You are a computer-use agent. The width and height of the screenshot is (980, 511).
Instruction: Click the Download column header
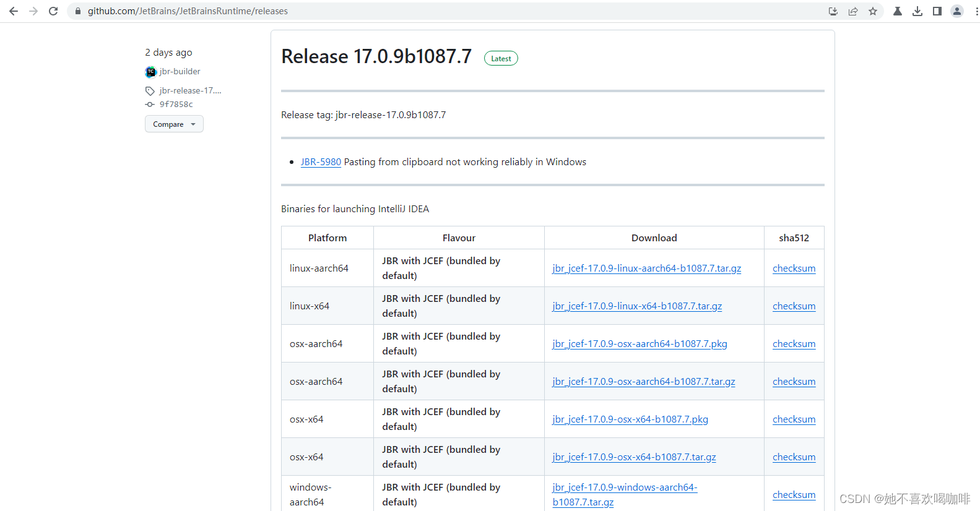coord(654,238)
